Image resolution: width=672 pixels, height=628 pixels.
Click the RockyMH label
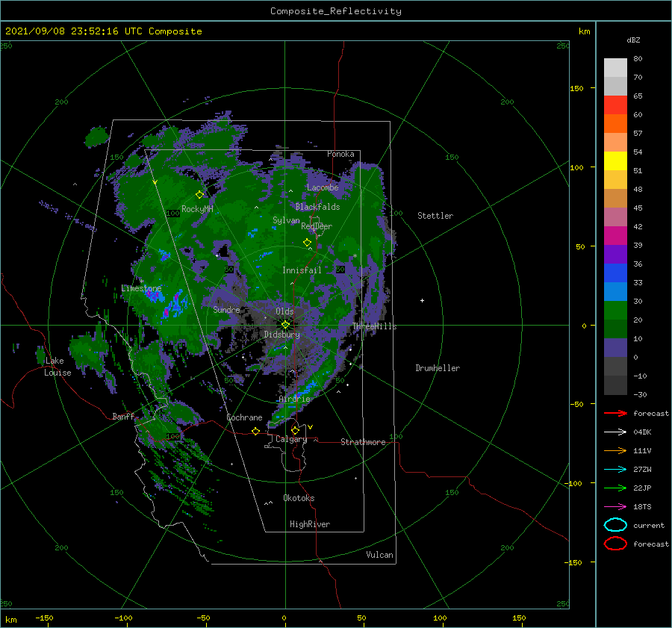[197, 209]
